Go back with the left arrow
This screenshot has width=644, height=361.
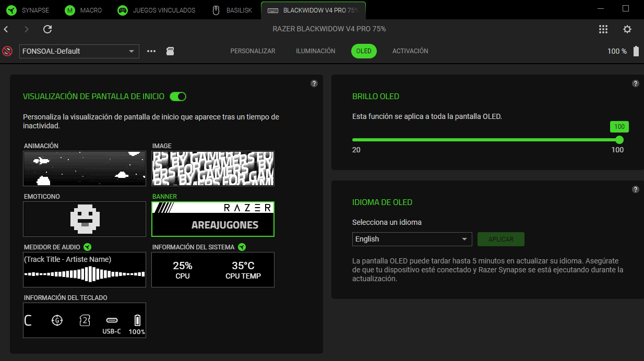6,29
